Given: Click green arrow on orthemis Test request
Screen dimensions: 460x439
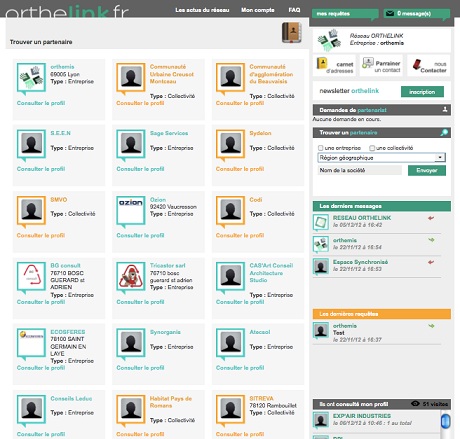Looking at the screenshot, I should 431,326.
